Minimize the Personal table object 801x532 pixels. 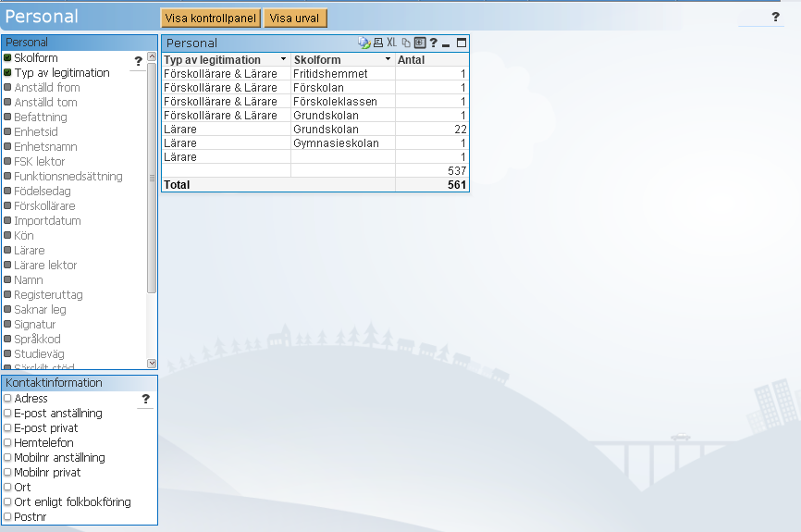pos(446,45)
